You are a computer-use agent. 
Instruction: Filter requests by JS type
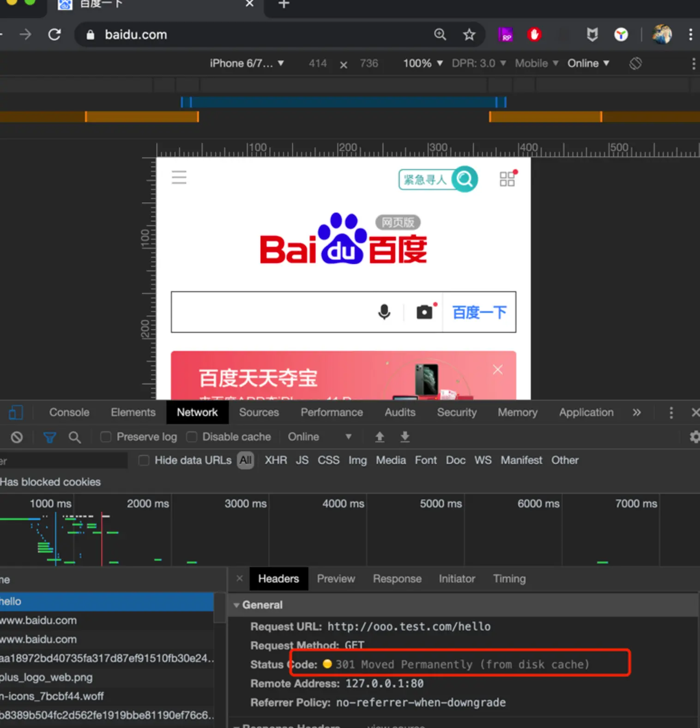point(302,461)
